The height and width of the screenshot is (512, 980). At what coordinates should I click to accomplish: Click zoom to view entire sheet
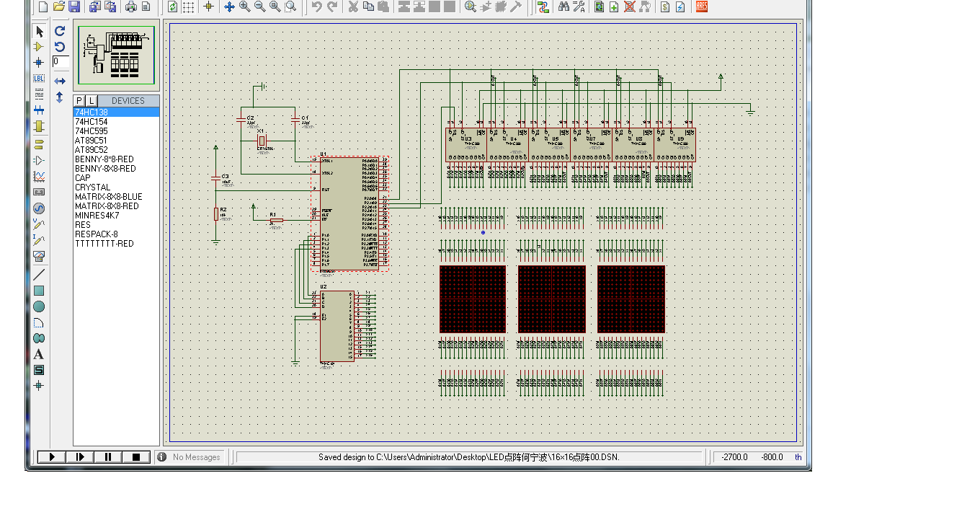275,6
